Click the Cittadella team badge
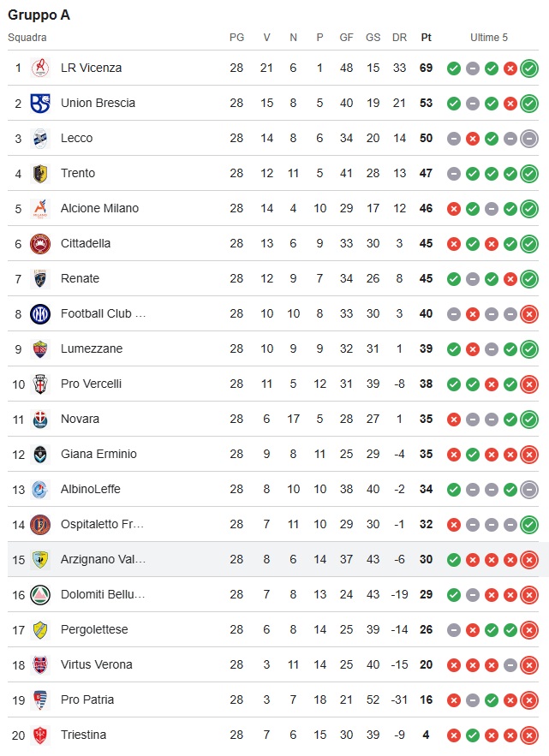The height and width of the screenshot is (756, 549). (x=40, y=243)
